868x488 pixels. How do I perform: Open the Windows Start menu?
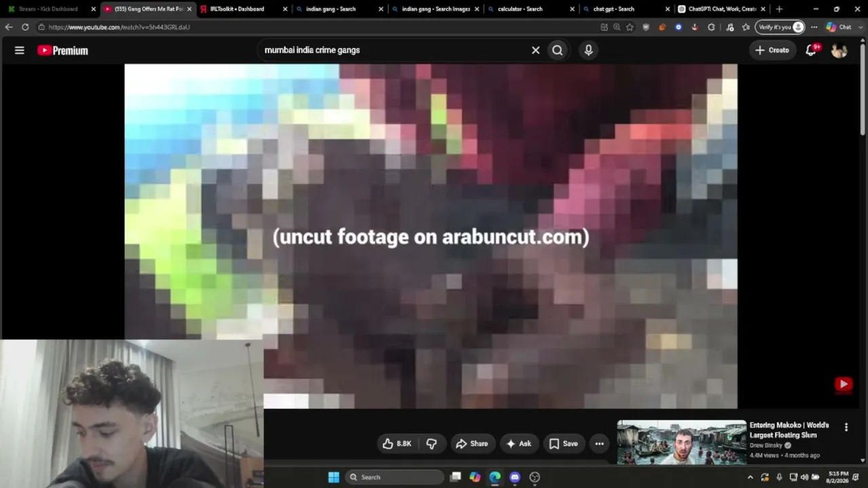(x=334, y=477)
